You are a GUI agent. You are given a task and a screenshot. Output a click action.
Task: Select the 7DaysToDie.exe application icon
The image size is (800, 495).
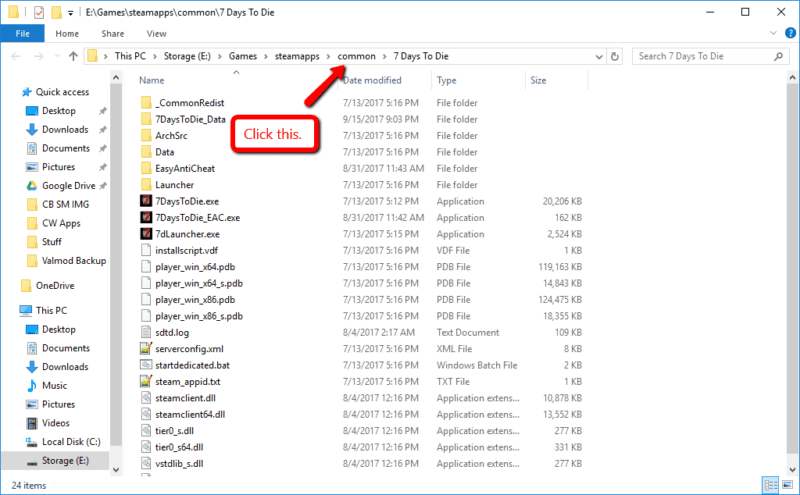coord(146,201)
